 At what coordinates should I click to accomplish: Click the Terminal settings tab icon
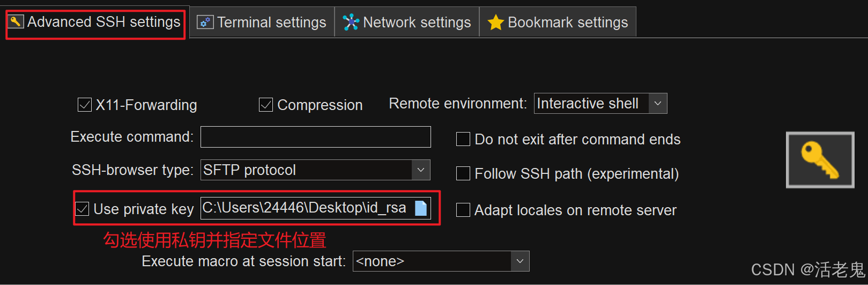pyautogui.click(x=205, y=23)
